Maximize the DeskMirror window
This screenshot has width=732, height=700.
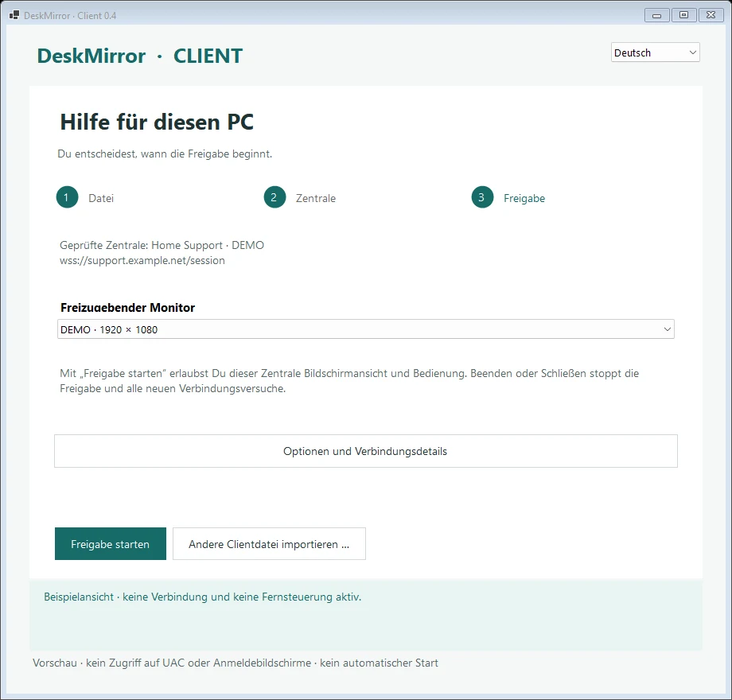[684, 15]
